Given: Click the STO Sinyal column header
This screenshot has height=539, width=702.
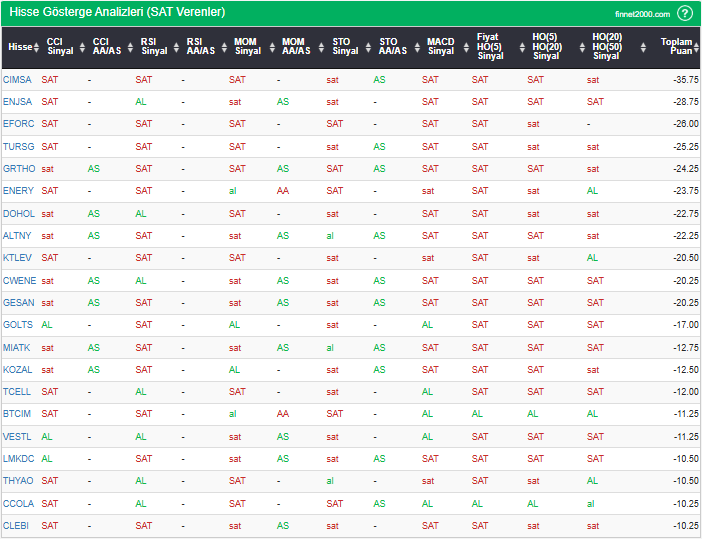Looking at the screenshot, I should pyautogui.click(x=345, y=47).
